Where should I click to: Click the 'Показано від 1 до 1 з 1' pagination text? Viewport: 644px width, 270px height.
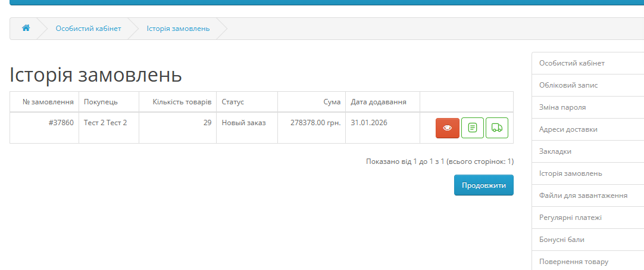(x=405, y=162)
